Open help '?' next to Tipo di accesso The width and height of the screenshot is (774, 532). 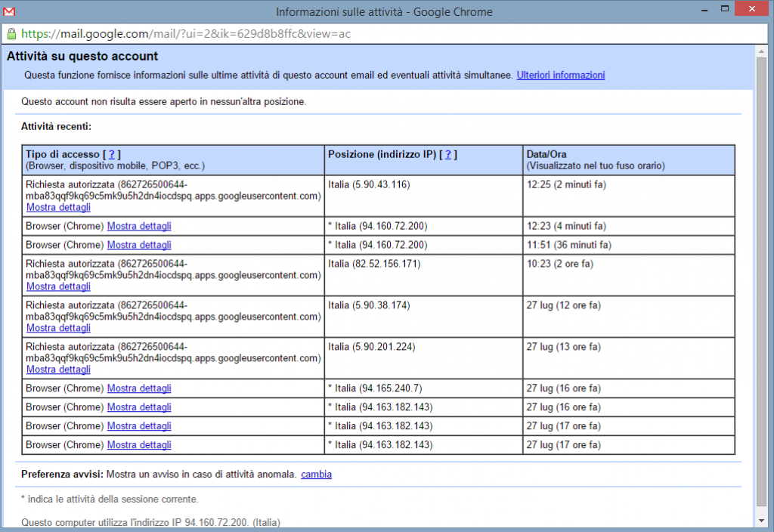tap(111, 155)
